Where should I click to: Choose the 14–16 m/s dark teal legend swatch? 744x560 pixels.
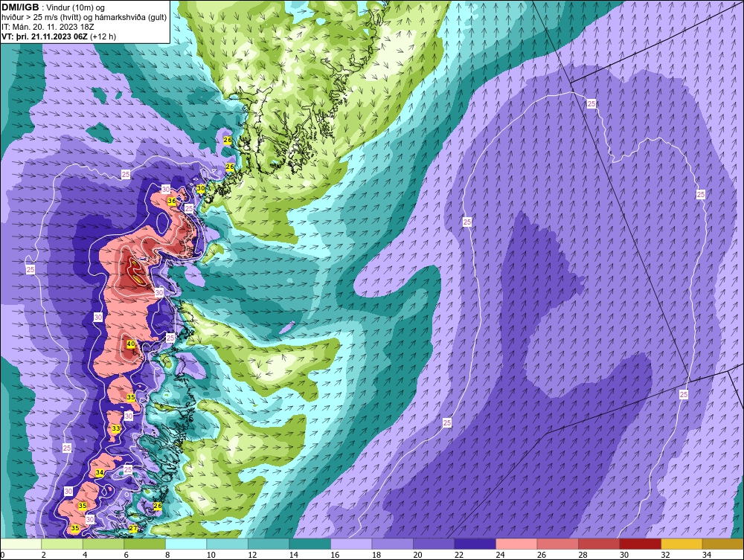tap(310, 544)
